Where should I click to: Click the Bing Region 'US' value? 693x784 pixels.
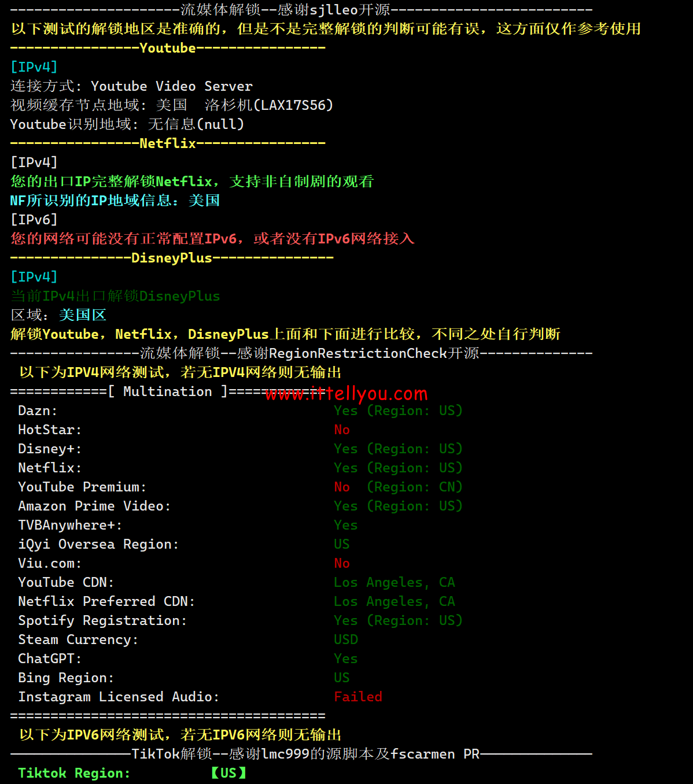click(342, 678)
